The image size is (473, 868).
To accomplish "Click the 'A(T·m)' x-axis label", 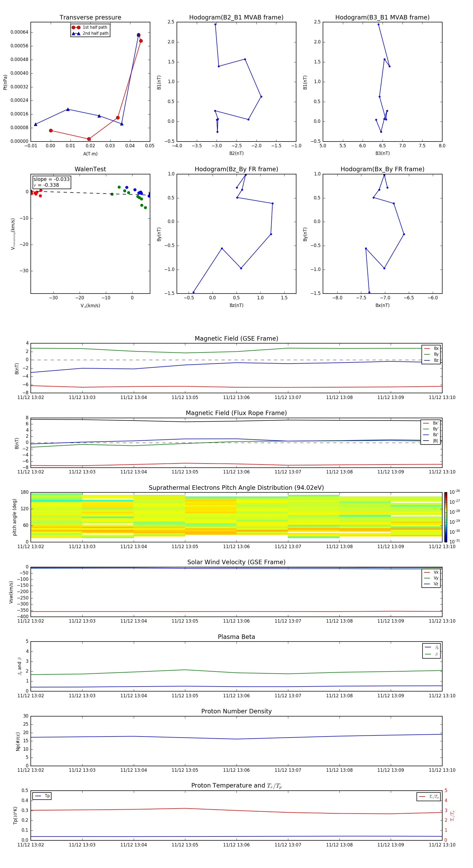I will click(90, 154).
